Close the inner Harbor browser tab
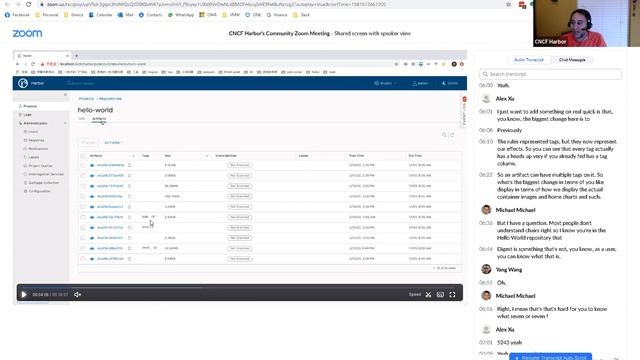This screenshot has height=360, width=640. 67,56
